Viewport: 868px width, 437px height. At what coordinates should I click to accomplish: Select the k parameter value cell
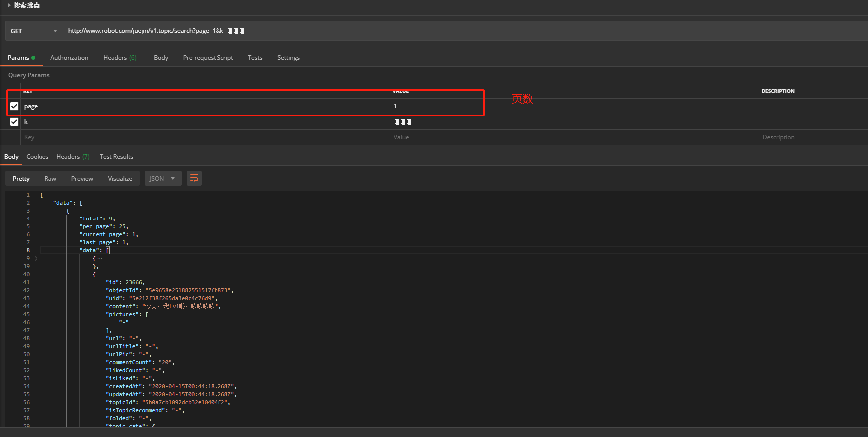[x=574, y=122]
